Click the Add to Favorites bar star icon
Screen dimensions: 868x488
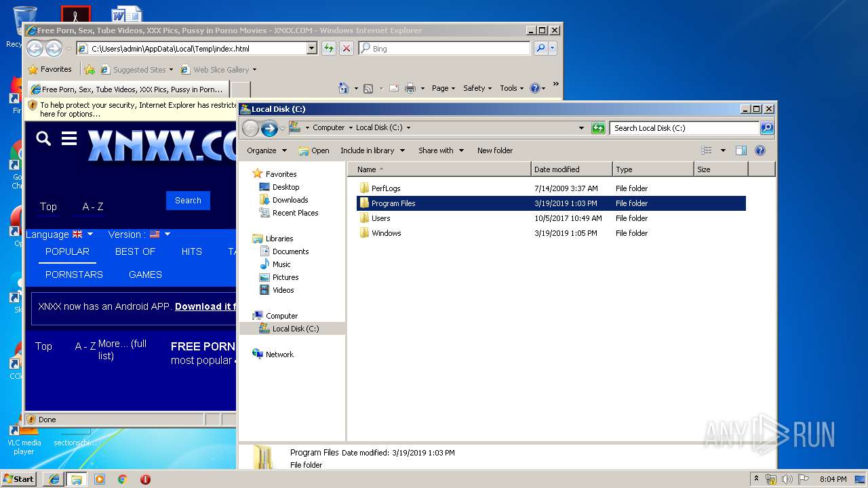(x=90, y=69)
